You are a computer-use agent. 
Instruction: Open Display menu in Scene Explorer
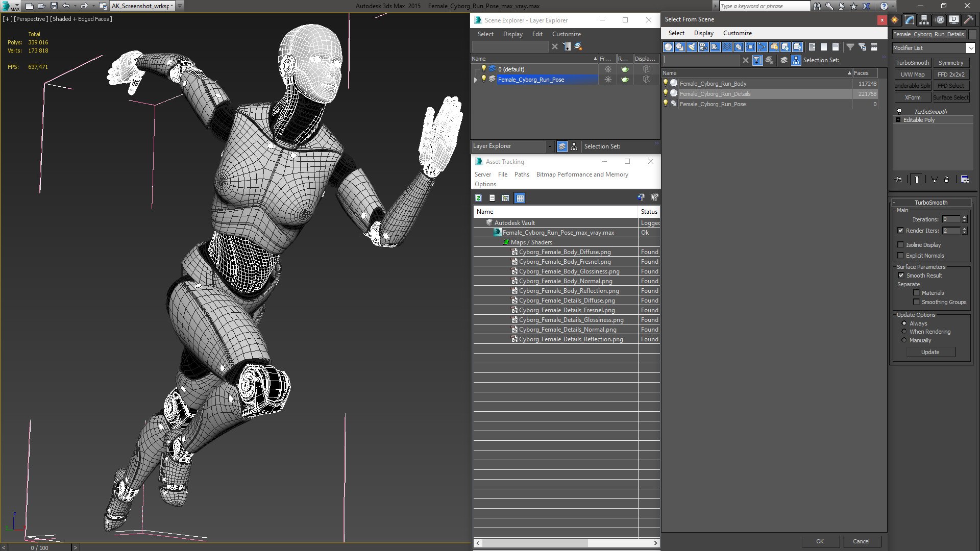click(x=512, y=34)
